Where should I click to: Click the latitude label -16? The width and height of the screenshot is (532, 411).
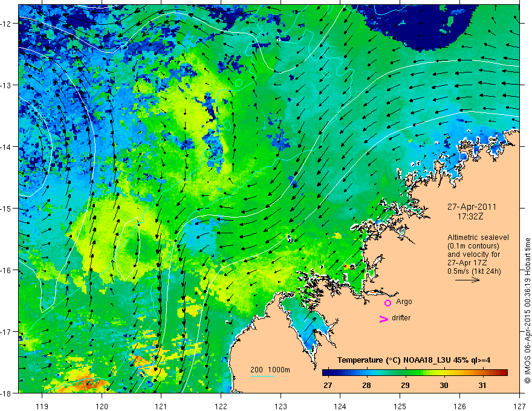(x=5, y=270)
